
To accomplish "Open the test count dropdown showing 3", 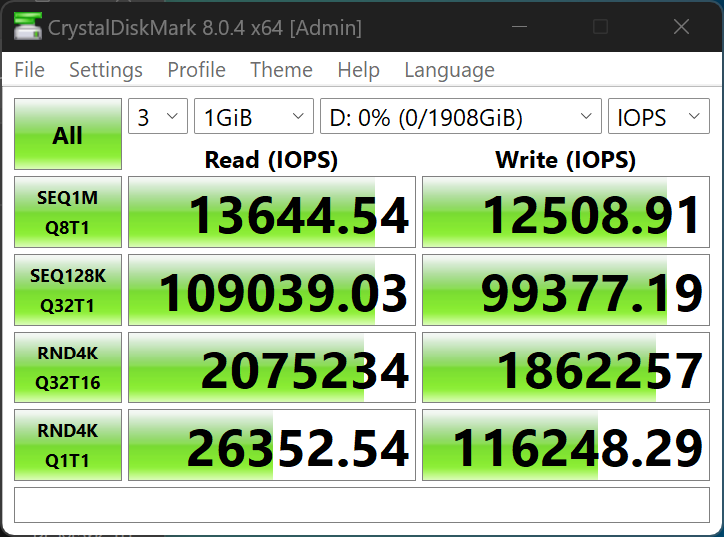I will coord(158,116).
